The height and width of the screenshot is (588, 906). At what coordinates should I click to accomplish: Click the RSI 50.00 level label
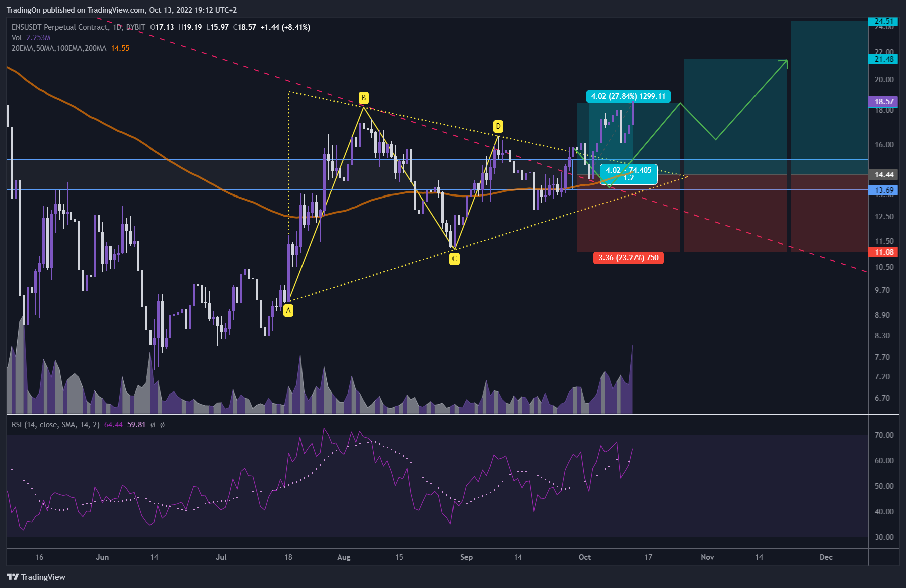[x=884, y=486]
